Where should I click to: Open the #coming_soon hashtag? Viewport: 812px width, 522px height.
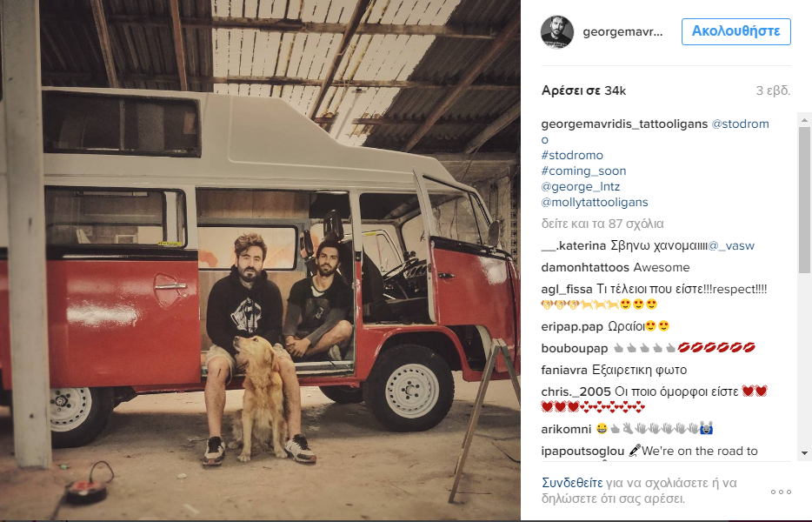[583, 171]
